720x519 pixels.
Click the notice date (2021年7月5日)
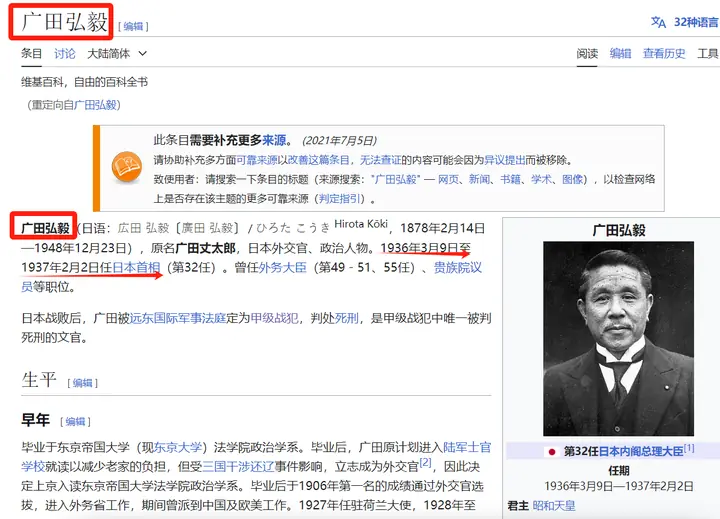coord(339,141)
